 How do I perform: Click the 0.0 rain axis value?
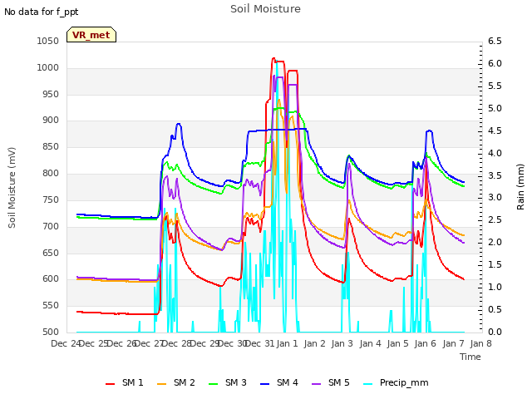495,332
